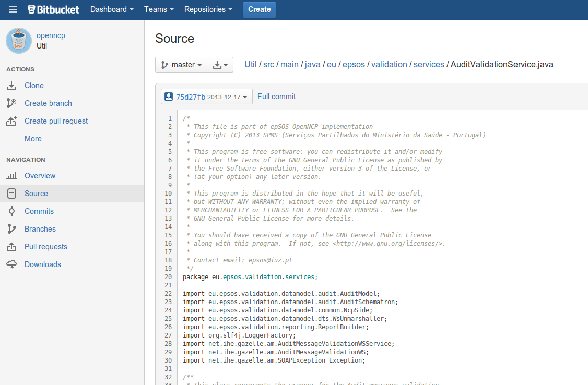Click the Source document icon

(x=11, y=194)
